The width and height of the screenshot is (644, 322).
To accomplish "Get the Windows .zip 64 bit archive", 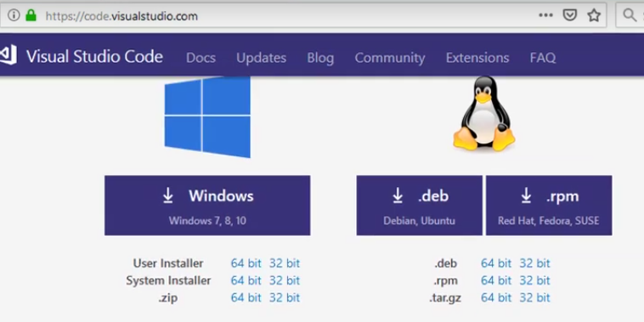I will (x=246, y=297).
